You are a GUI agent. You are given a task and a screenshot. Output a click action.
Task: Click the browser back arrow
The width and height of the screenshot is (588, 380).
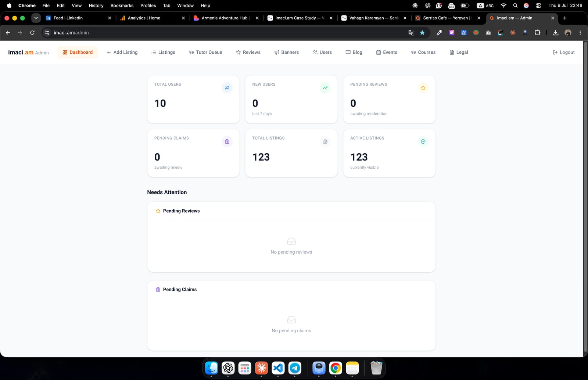pos(8,33)
